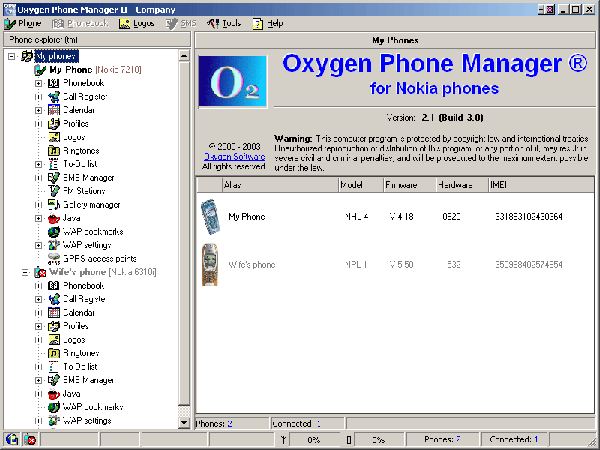The width and height of the screenshot is (600, 450).
Task: Expand Call Register under Wife's phone
Action: 38,299
